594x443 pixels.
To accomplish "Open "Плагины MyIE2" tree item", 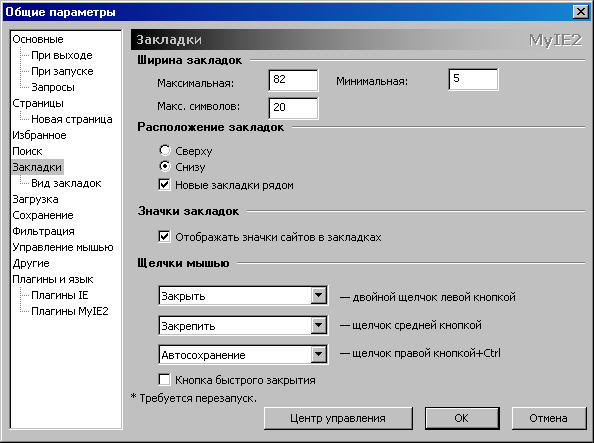I will pyautogui.click(x=70, y=312).
